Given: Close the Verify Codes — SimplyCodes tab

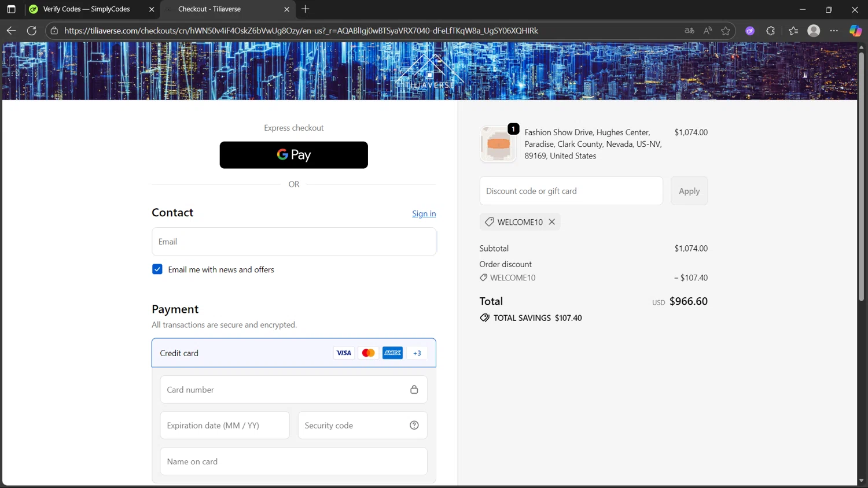Looking at the screenshot, I should point(152,9).
